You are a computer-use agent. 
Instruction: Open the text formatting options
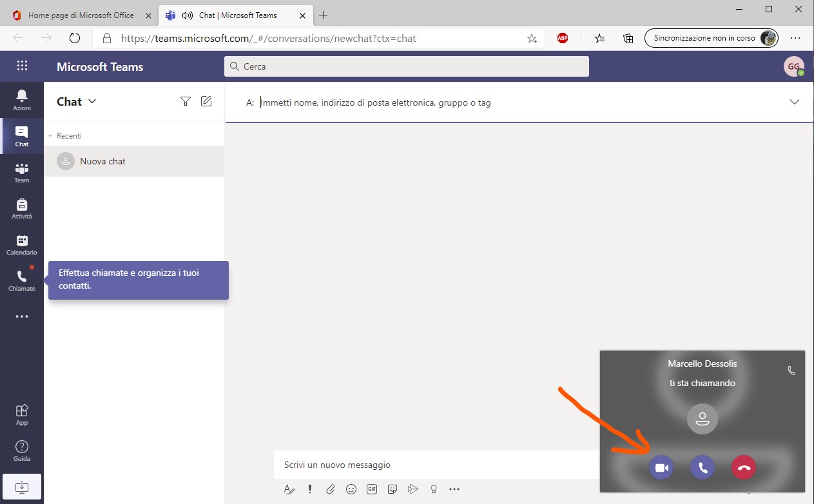tap(289, 489)
